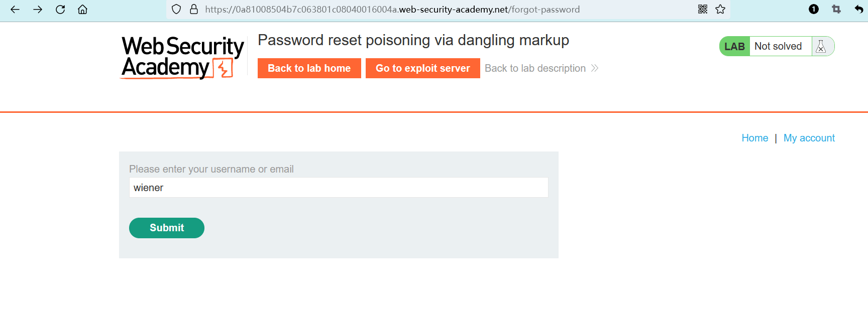Click the lab flask icon
Screen dimensions: 868x313
[x=821, y=46]
